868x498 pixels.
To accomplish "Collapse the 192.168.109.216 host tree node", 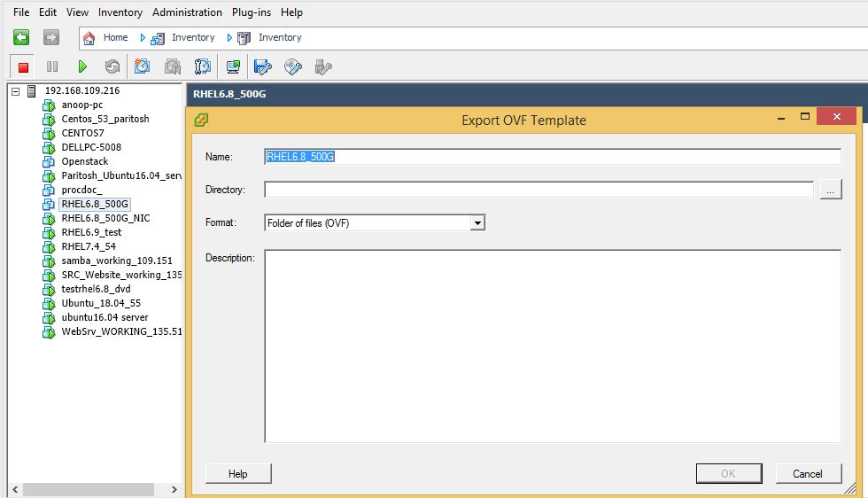I will [x=16, y=91].
